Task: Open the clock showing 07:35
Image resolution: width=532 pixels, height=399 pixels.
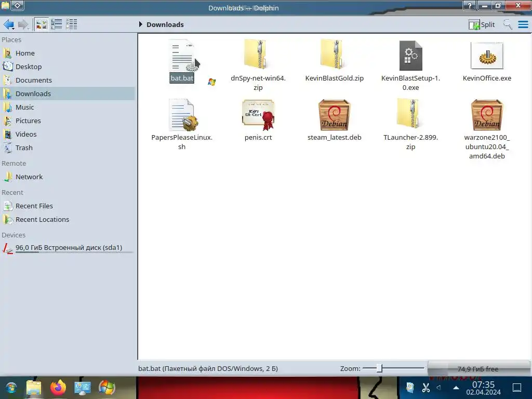Action: point(484,388)
